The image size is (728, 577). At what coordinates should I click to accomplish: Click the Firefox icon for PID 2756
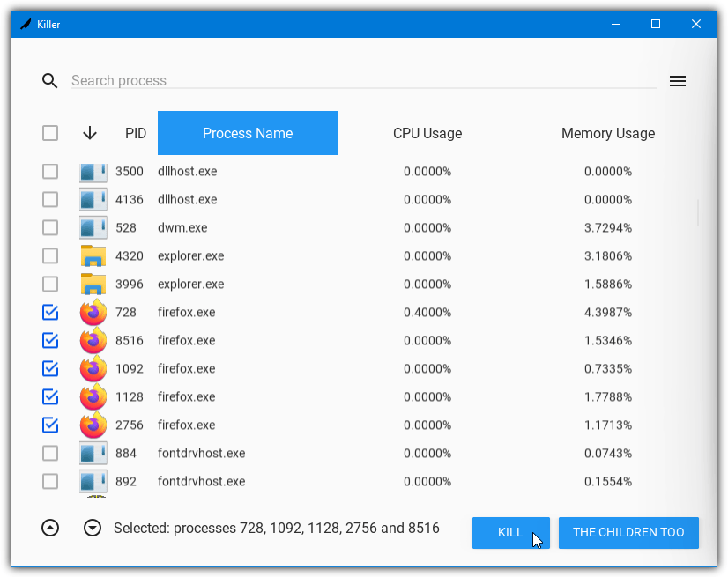click(93, 425)
